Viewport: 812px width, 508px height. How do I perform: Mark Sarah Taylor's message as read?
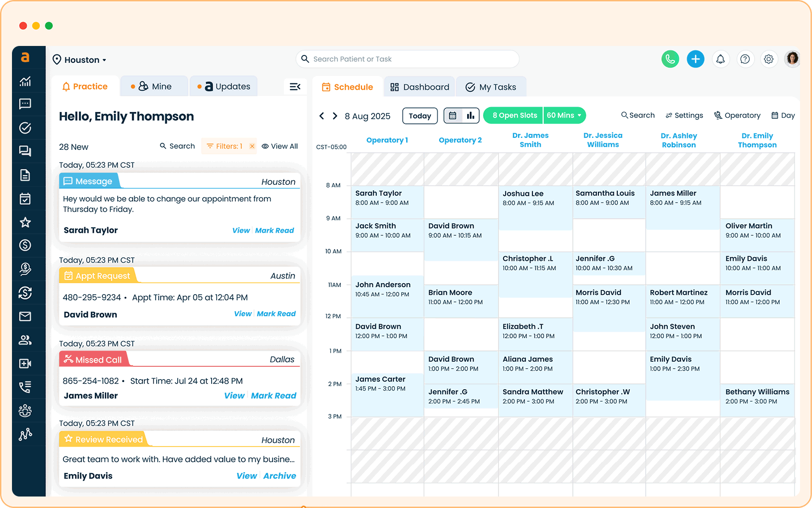tap(274, 230)
